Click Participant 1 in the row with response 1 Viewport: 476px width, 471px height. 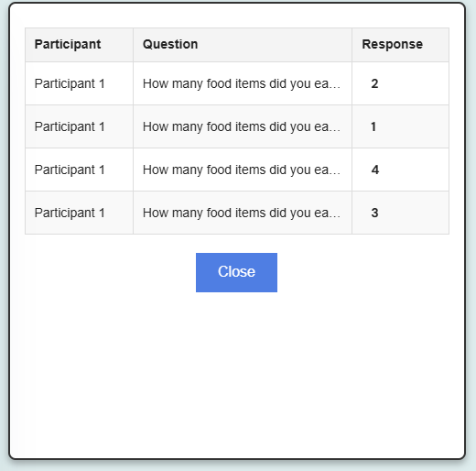click(x=70, y=126)
